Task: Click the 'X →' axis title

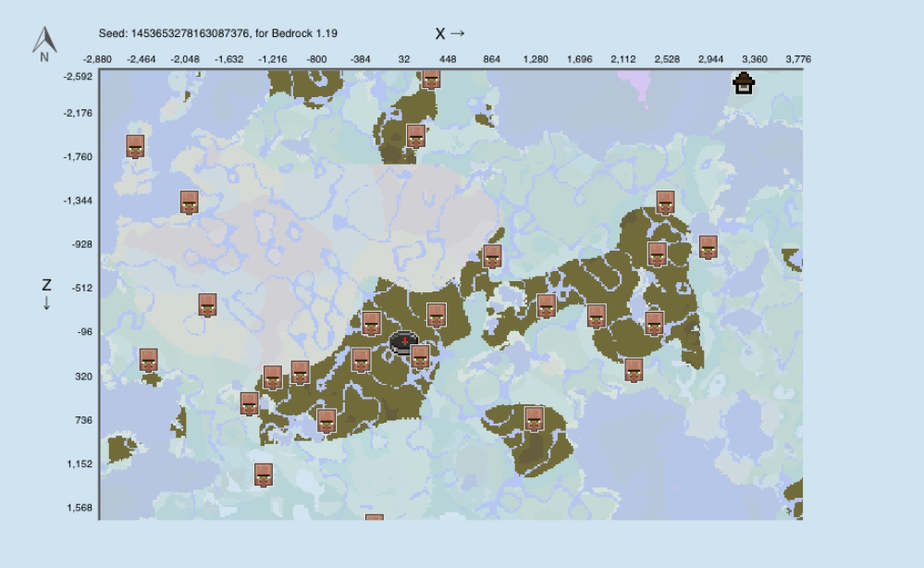Action: coord(450,33)
